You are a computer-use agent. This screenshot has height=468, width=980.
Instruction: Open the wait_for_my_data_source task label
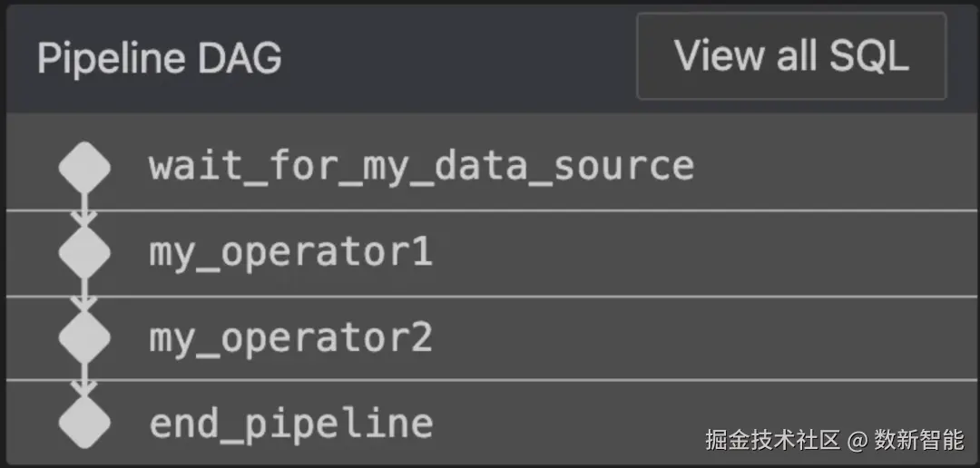[421, 167]
